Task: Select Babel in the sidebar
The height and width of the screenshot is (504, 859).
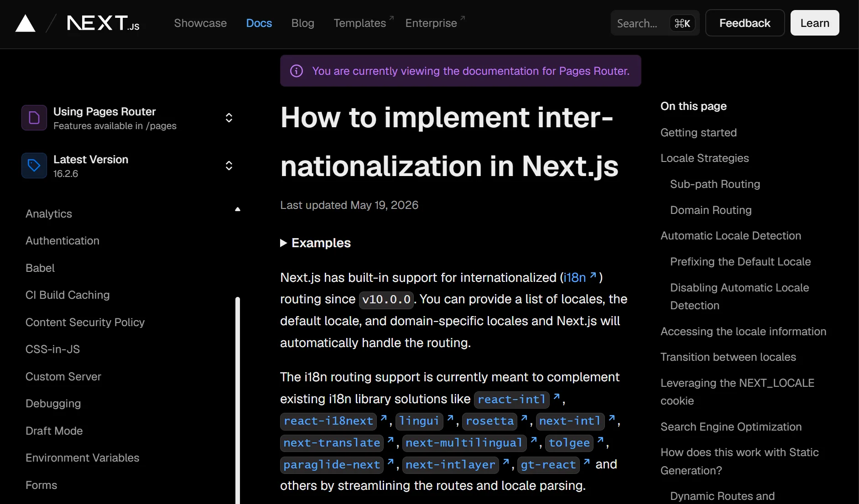Action: [x=40, y=268]
